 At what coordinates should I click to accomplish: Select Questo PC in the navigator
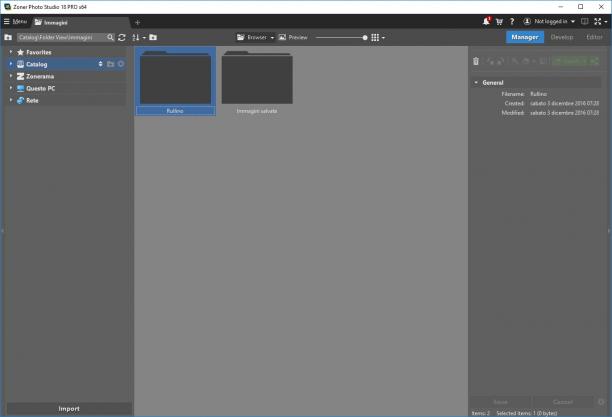[41, 89]
